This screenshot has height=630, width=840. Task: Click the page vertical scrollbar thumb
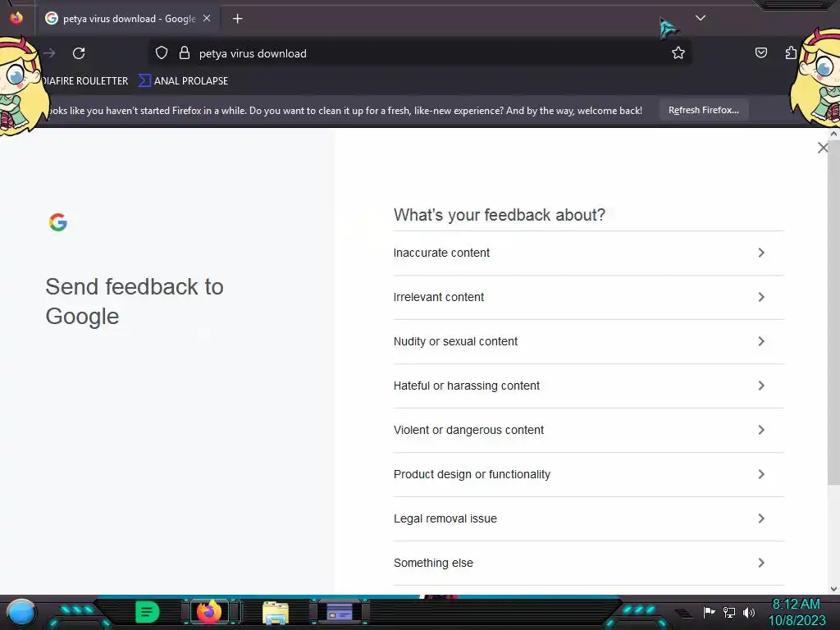pyautogui.click(x=833, y=313)
